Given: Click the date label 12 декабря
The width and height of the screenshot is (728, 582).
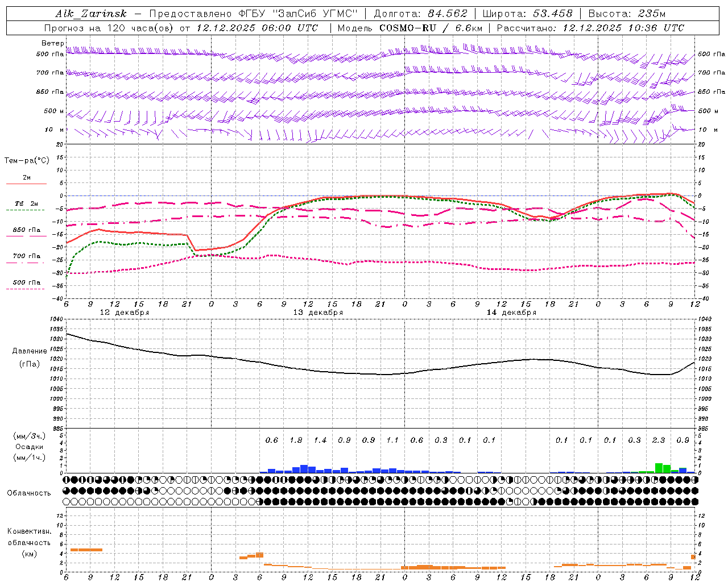Looking at the screenshot, I should pos(125,312).
